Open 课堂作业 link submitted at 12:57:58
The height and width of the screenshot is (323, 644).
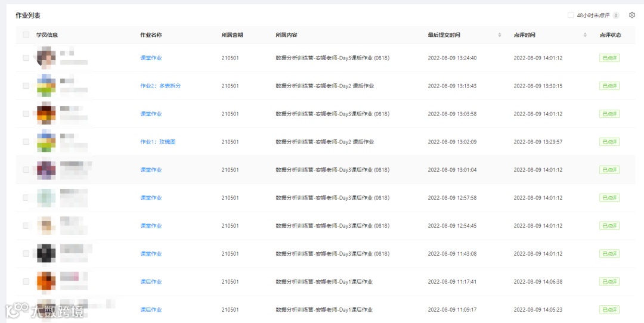pos(151,198)
